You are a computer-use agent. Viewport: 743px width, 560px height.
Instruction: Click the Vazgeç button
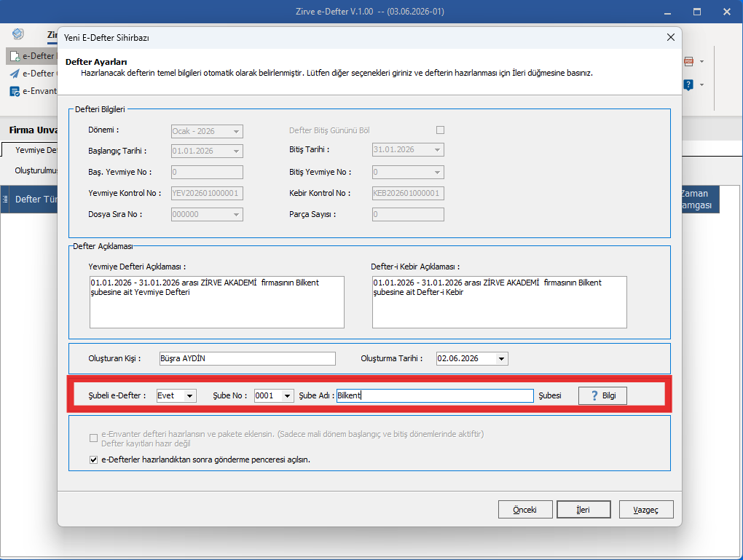646,510
